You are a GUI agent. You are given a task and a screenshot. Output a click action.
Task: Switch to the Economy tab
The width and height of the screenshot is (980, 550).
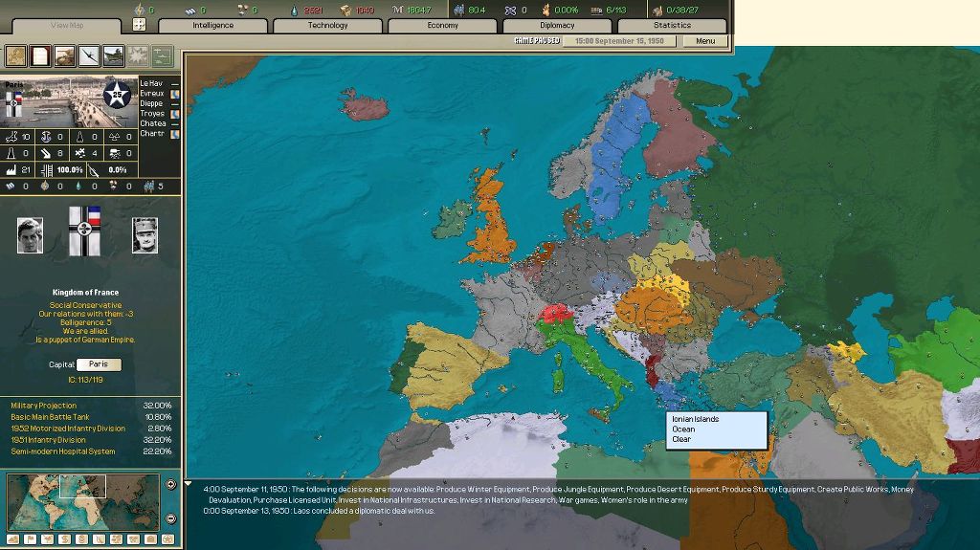(442, 26)
